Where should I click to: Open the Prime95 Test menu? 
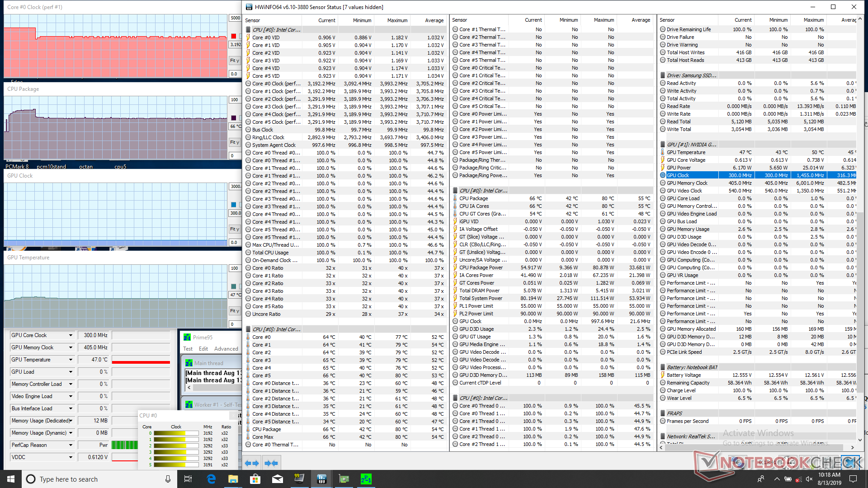188,349
